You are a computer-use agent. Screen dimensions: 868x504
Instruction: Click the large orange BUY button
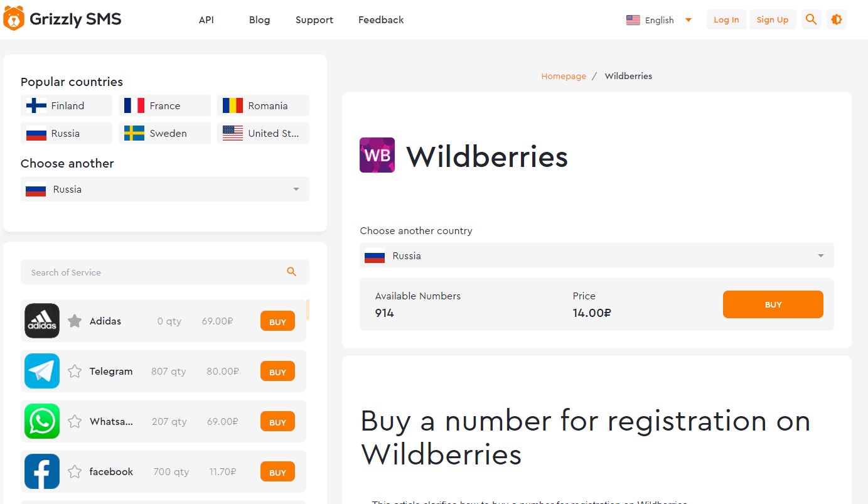(x=773, y=304)
